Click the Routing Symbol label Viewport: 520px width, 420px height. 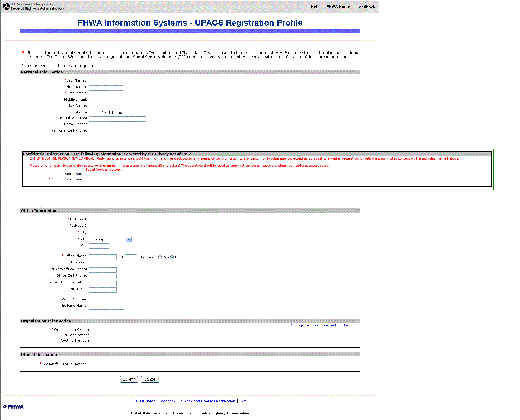click(75, 341)
